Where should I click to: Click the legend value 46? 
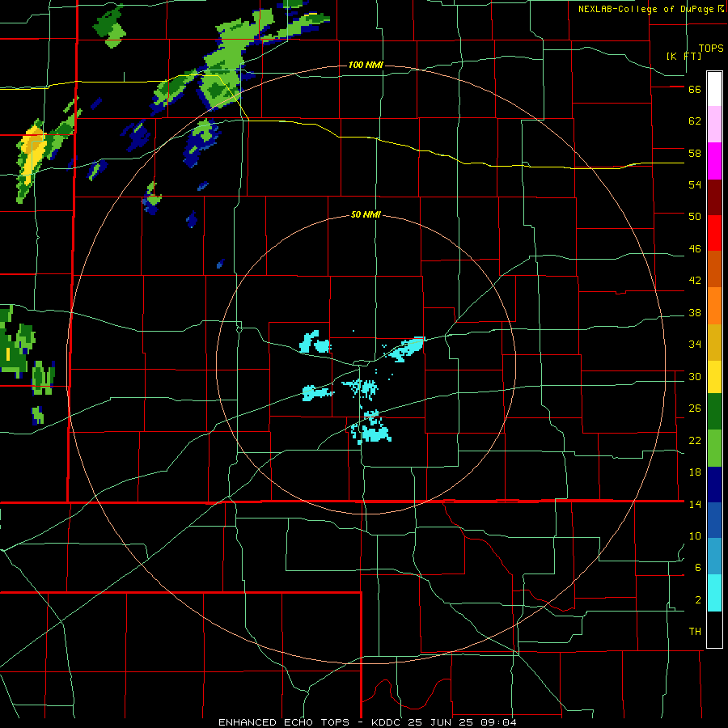tap(695, 249)
